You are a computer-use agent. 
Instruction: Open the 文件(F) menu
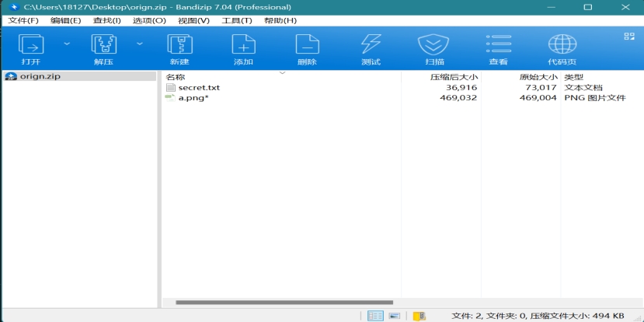[23, 20]
